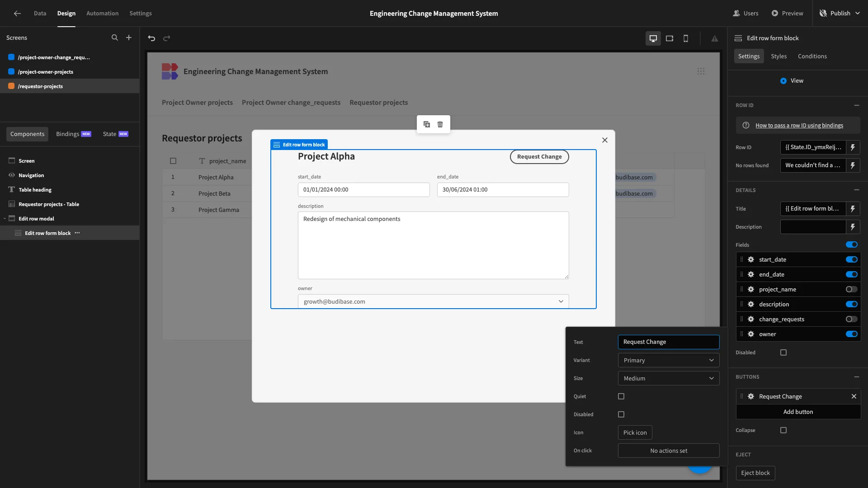Search screens with magnifier icon
Screen dimensions: 868x488
coord(115,38)
